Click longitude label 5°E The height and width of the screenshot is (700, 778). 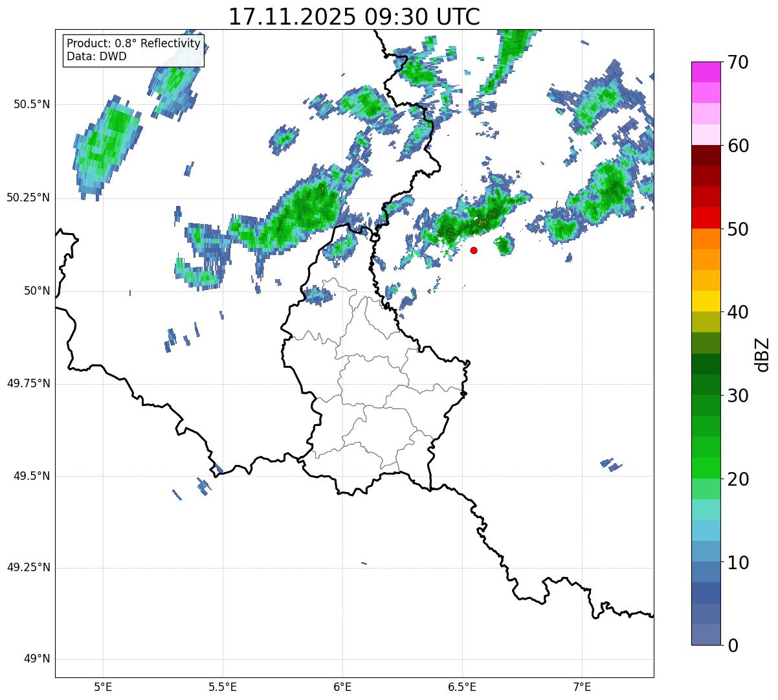tap(103, 686)
